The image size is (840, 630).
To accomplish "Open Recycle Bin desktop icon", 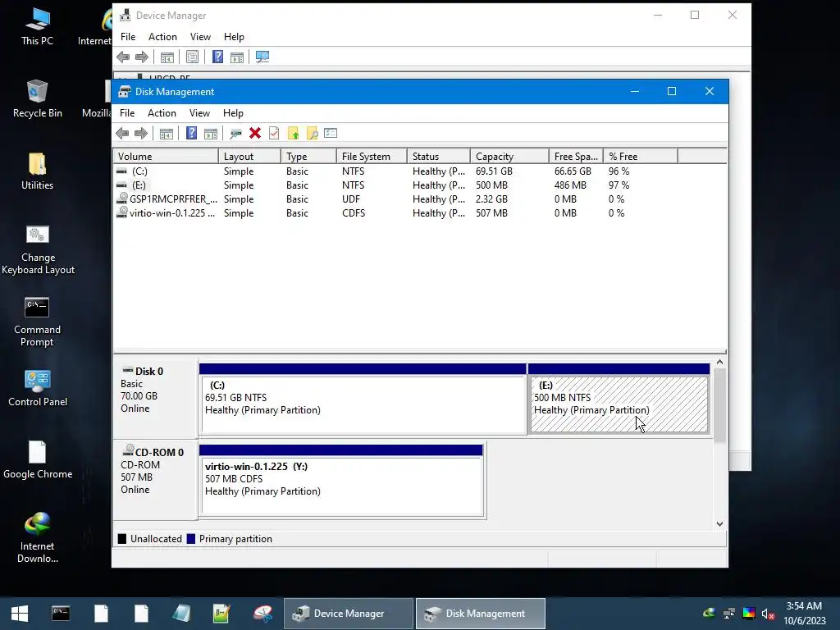I will (38, 98).
